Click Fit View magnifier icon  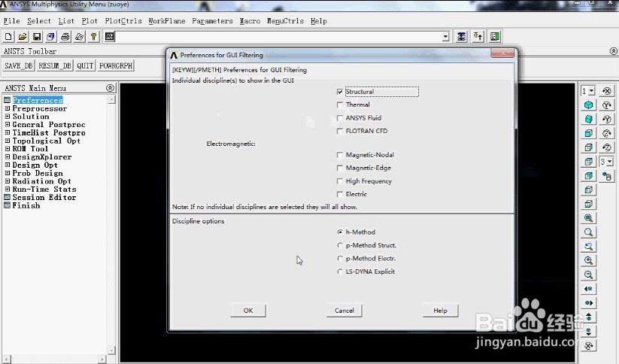[x=589, y=218]
